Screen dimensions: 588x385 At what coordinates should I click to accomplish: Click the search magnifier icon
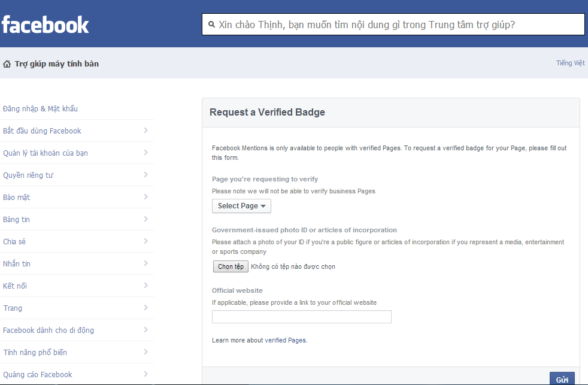pos(211,25)
